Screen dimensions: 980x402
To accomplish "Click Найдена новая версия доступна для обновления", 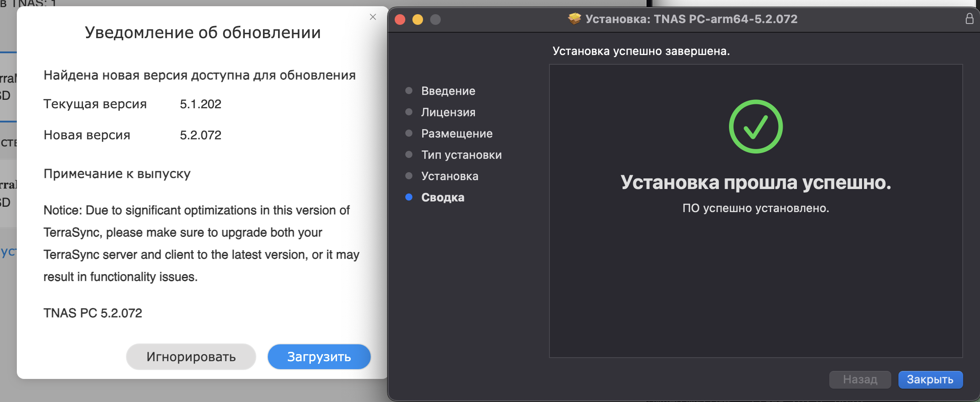I will 200,76.
